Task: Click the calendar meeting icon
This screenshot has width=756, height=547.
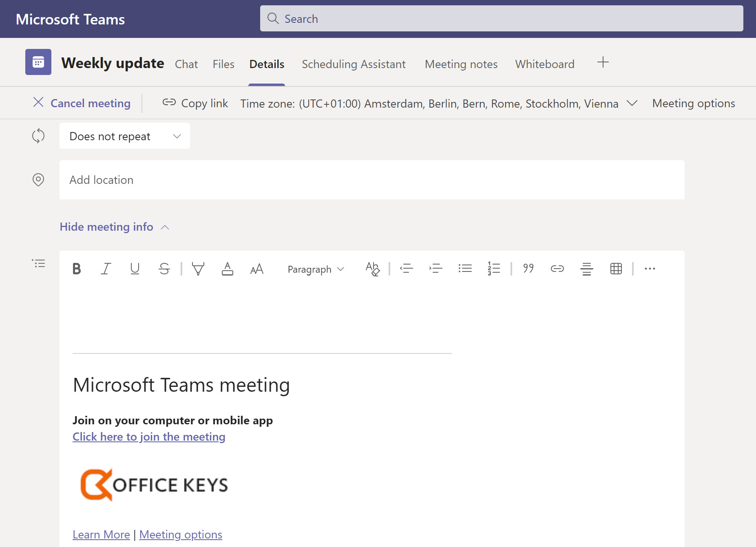Action: coord(38,62)
